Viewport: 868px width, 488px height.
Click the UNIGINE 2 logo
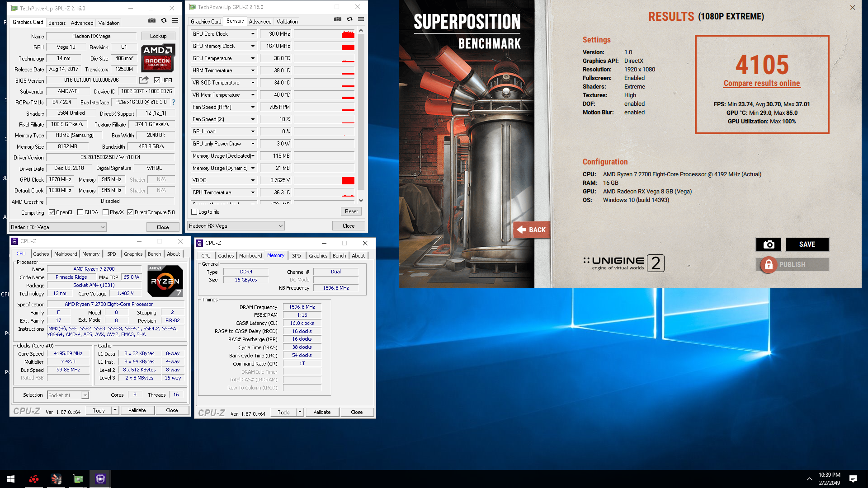click(624, 263)
